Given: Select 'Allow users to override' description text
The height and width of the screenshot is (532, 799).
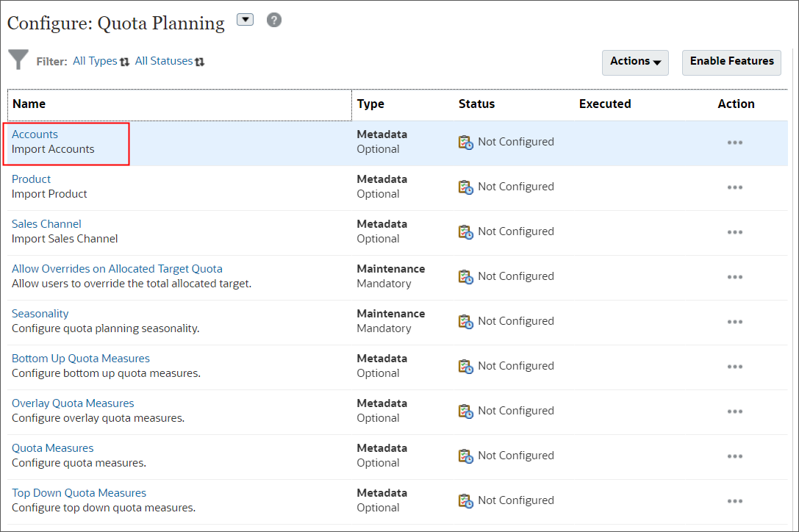Looking at the screenshot, I should [132, 284].
